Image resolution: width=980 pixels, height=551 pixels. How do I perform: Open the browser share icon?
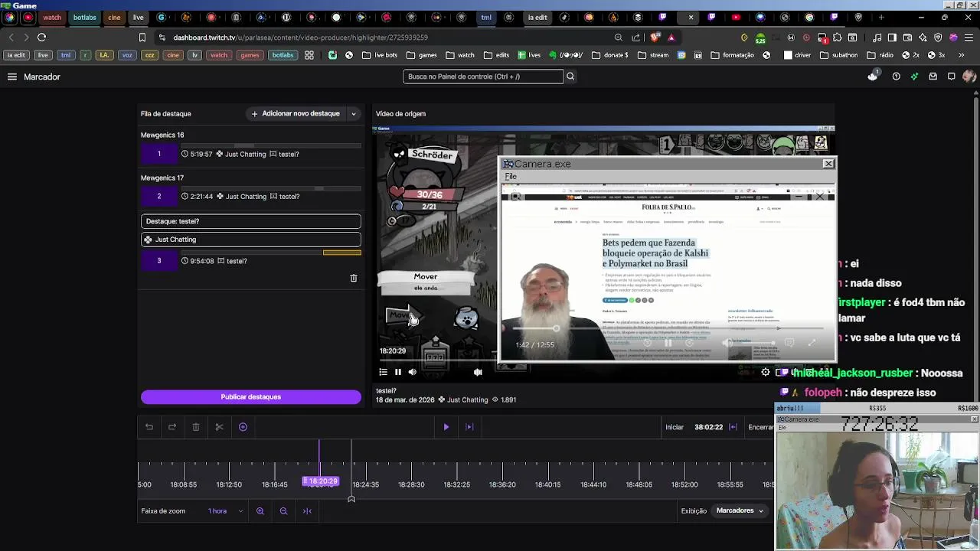pyautogui.click(x=636, y=37)
